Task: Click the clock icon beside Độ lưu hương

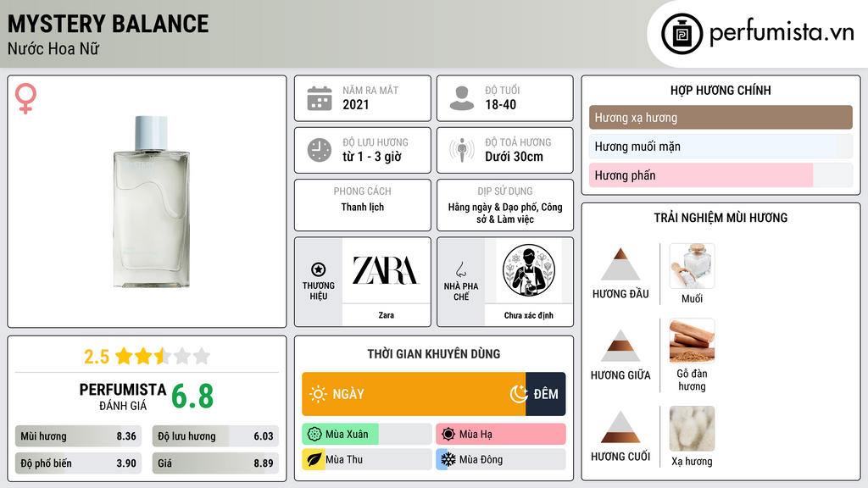Action: point(320,150)
